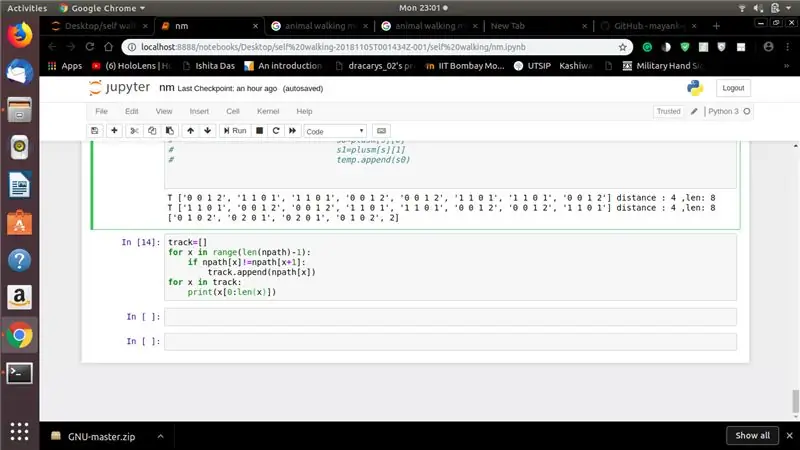Move selected cell up arrow
Viewport: 800px width, 450px height.
point(190,131)
